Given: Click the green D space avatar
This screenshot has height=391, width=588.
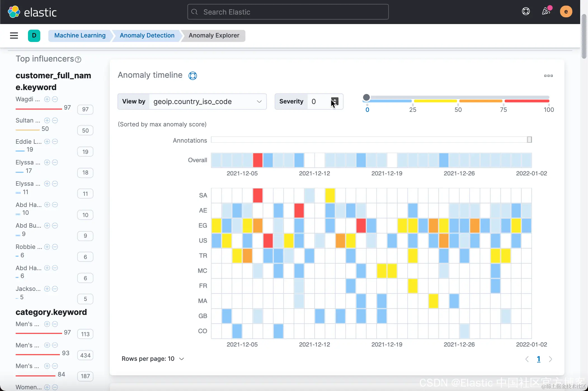Looking at the screenshot, I should (x=34, y=36).
